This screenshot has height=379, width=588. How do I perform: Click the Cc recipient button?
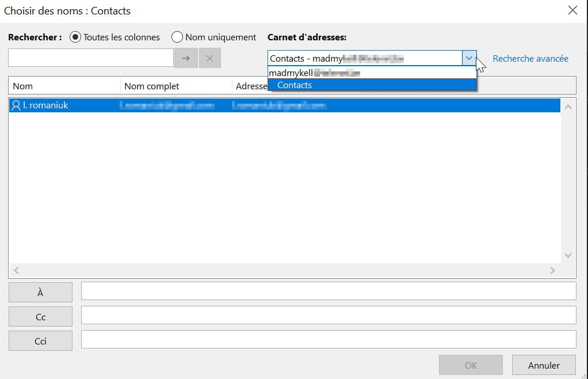pos(40,317)
